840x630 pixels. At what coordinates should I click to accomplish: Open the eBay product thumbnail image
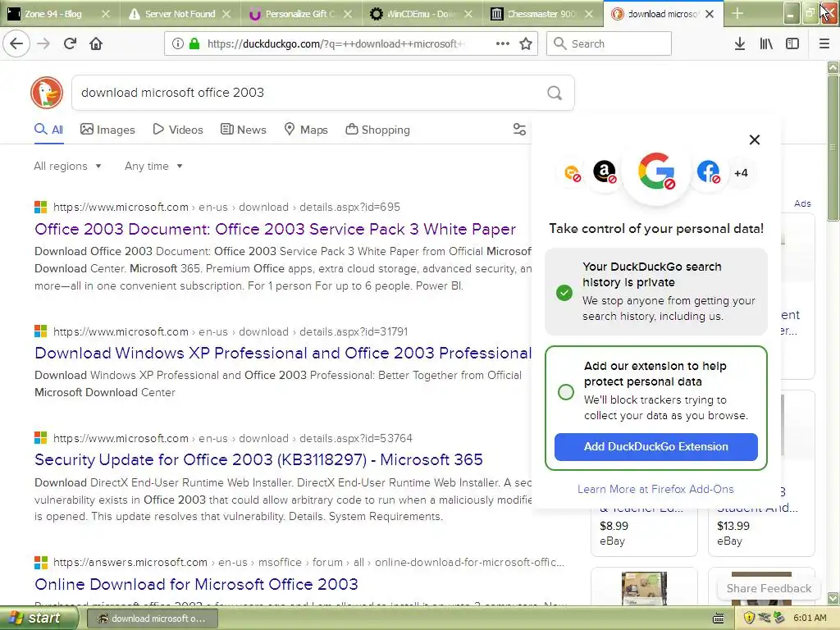click(x=644, y=588)
